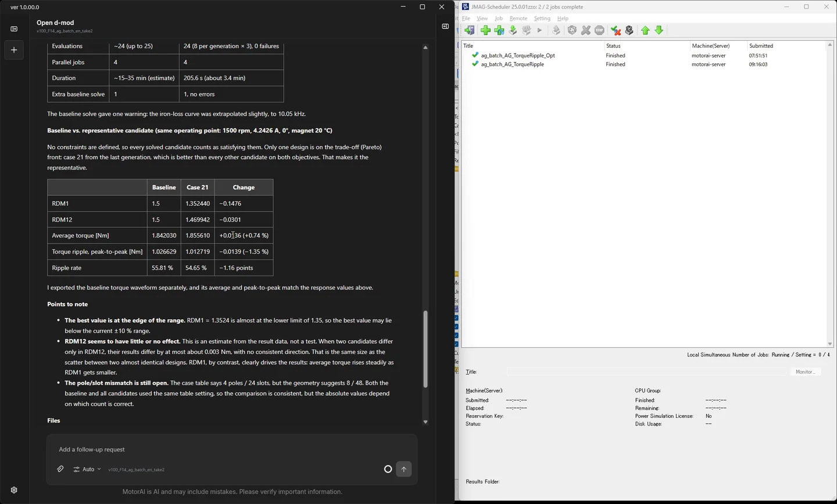The image size is (837, 504).
Task: Attach a file with the paperclip icon
Action: (x=60, y=469)
